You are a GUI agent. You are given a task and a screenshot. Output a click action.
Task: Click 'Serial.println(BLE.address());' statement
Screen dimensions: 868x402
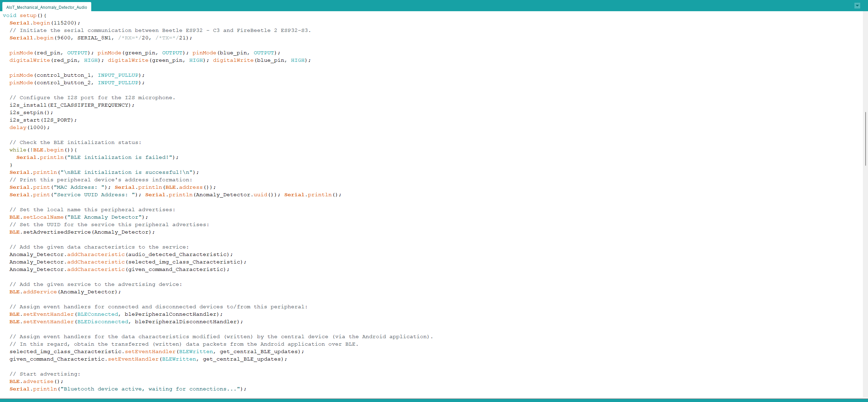click(x=165, y=187)
